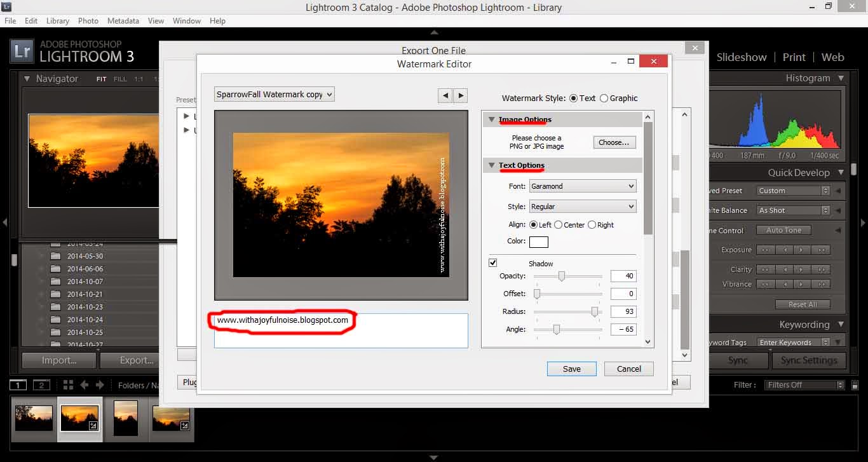868x462 pixels.
Task: Click the Save button
Action: (571, 369)
